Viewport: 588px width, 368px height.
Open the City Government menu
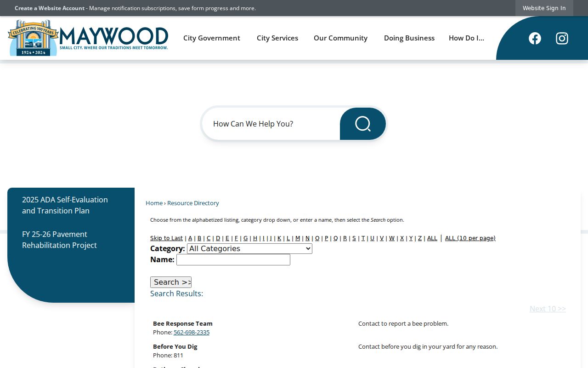point(212,38)
